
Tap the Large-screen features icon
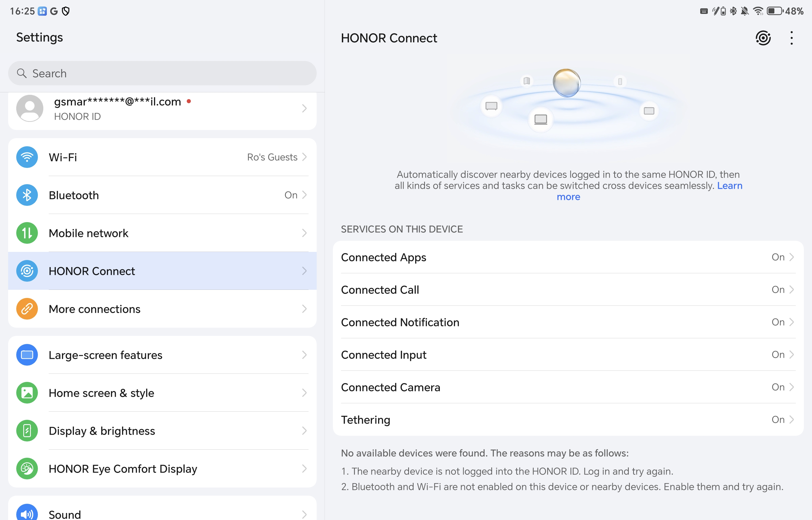point(27,355)
